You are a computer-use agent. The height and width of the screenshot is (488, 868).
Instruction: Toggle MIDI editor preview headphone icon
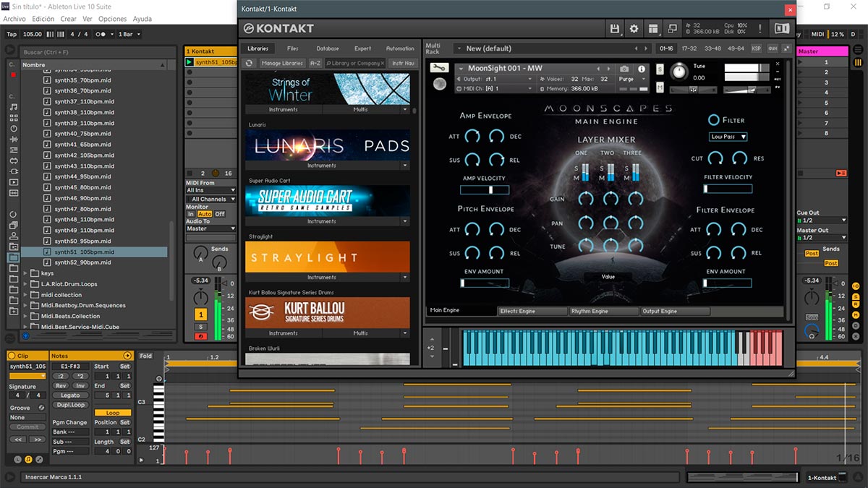(159, 379)
